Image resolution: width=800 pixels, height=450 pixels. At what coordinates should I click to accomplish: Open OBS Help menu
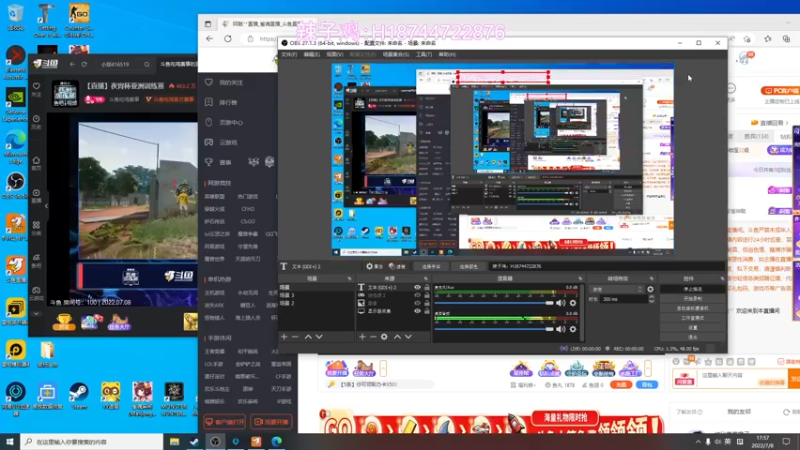click(447, 55)
